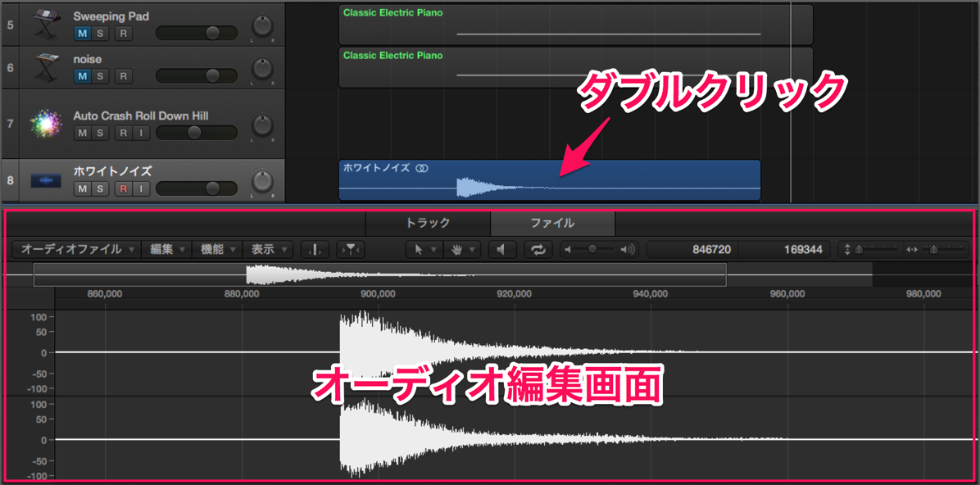Solo the Sweeping Pad track
This screenshot has width=980, height=485.
(100, 33)
